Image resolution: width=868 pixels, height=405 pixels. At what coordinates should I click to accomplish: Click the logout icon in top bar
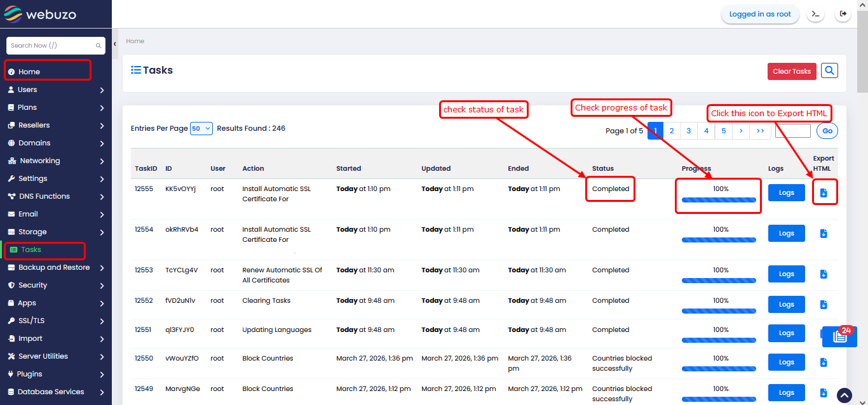click(x=843, y=14)
